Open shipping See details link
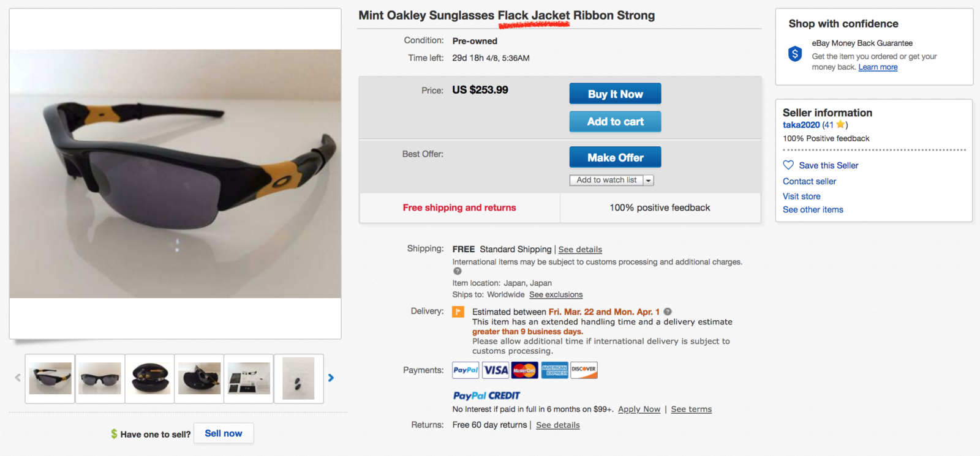Screen dimensions: 980x456 click(x=580, y=250)
